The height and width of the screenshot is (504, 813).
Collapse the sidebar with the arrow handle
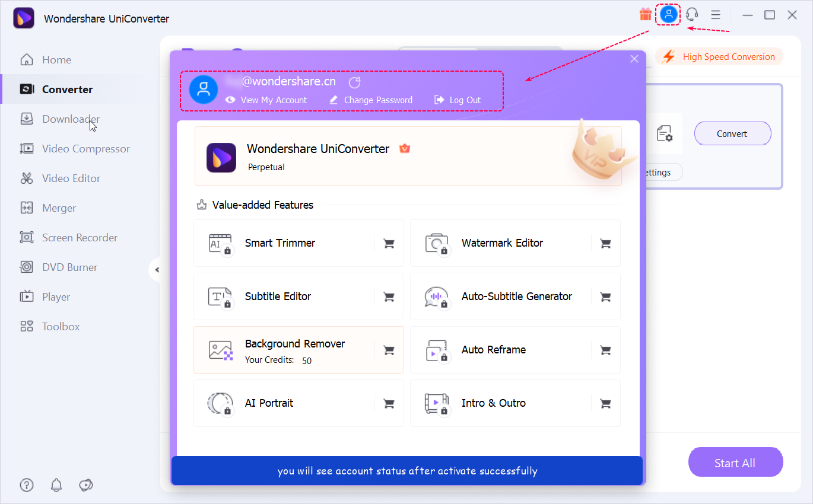(156, 270)
